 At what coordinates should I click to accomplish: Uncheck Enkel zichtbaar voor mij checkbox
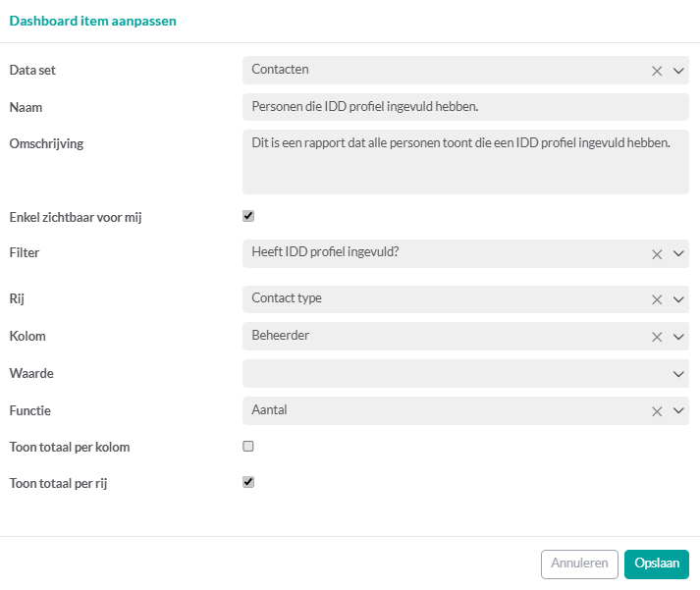pos(248,216)
